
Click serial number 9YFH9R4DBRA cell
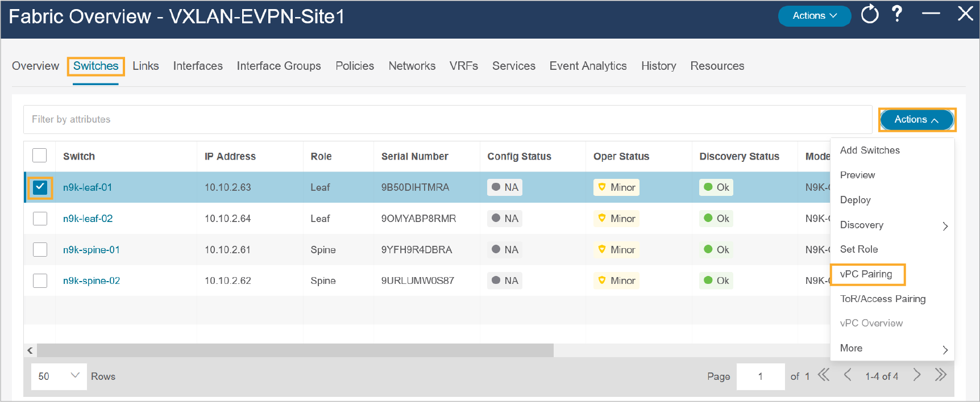click(417, 250)
